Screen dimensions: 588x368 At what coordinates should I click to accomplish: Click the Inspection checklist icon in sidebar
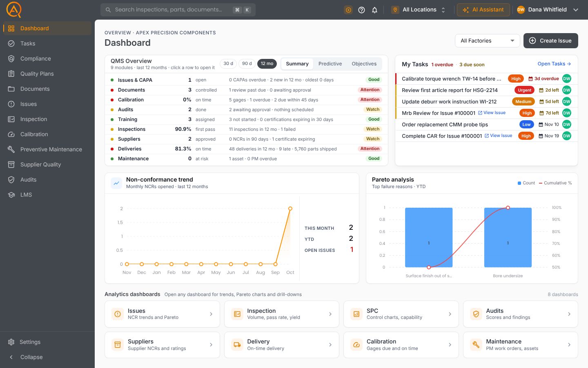tap(11, 119)
